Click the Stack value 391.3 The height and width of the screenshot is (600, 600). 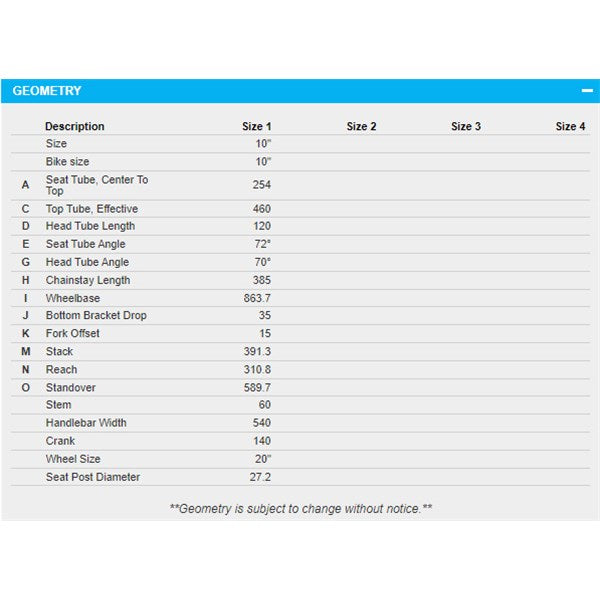coord(257,352)
